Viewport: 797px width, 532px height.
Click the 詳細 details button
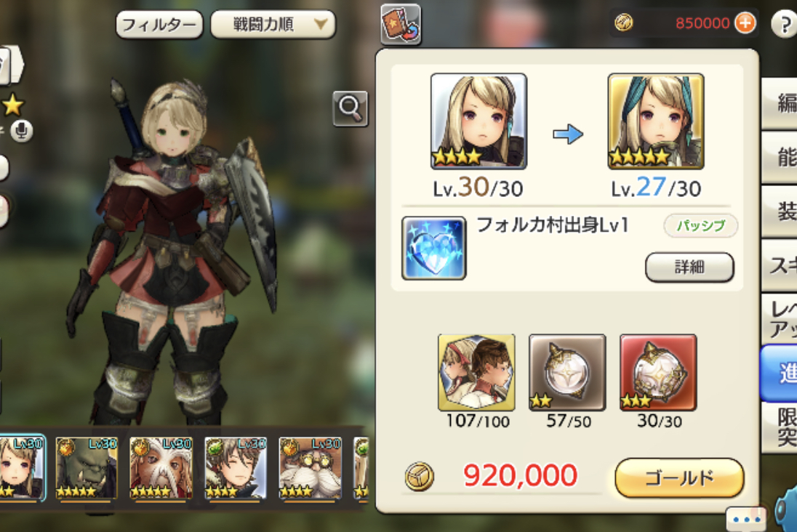click(x=689, y=267)
